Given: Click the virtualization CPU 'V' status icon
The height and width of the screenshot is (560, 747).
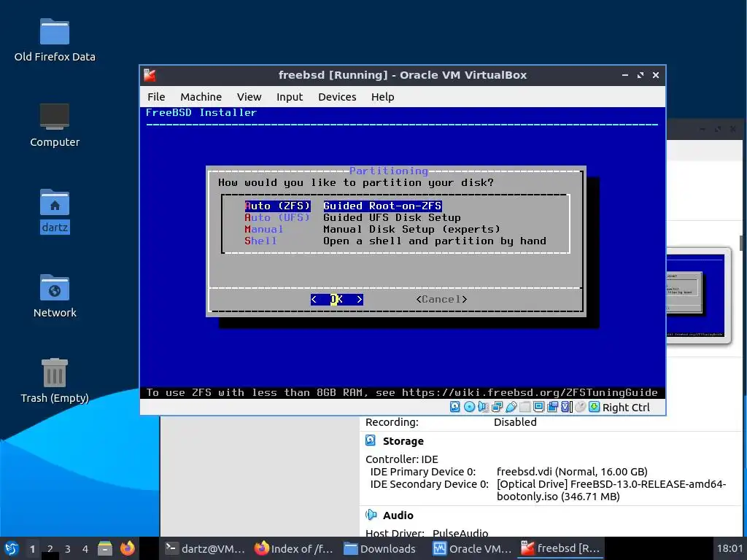Looking at the screenshot, I should click(566, 407).
